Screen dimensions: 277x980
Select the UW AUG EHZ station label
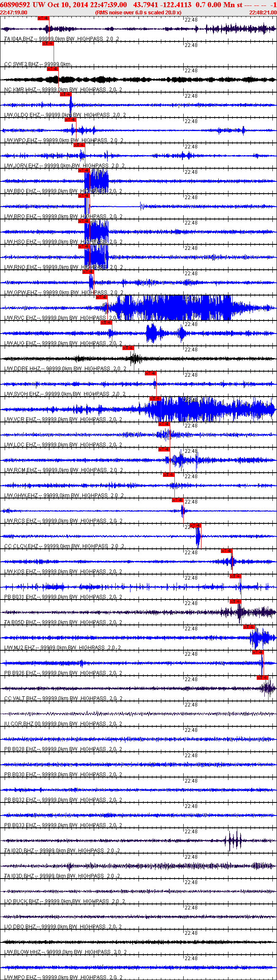20,343
